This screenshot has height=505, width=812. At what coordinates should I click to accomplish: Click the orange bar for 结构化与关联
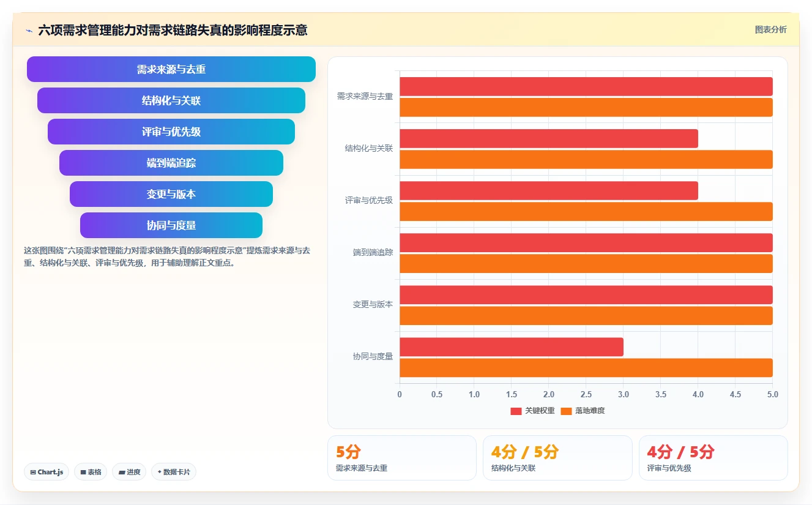pos(586,159)
